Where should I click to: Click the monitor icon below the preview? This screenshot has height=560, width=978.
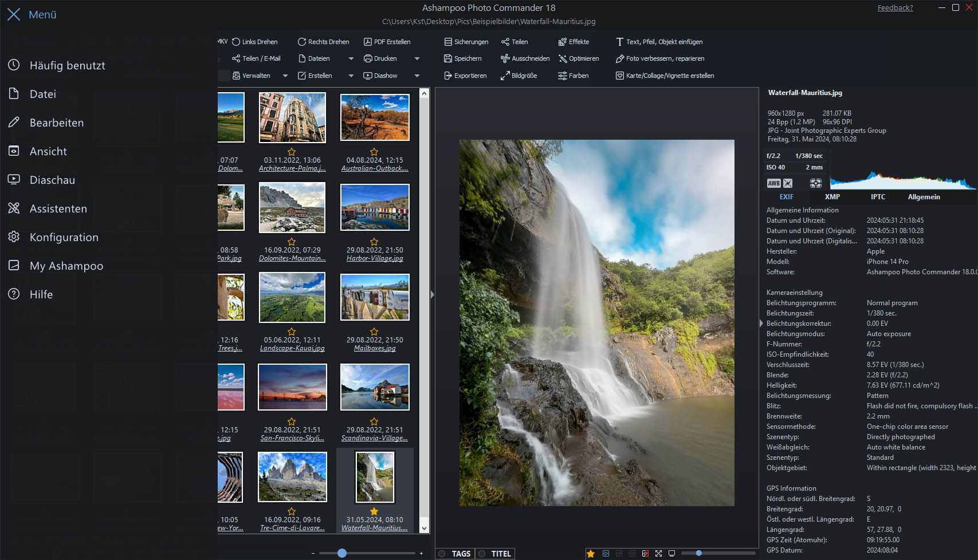[671, 554]
